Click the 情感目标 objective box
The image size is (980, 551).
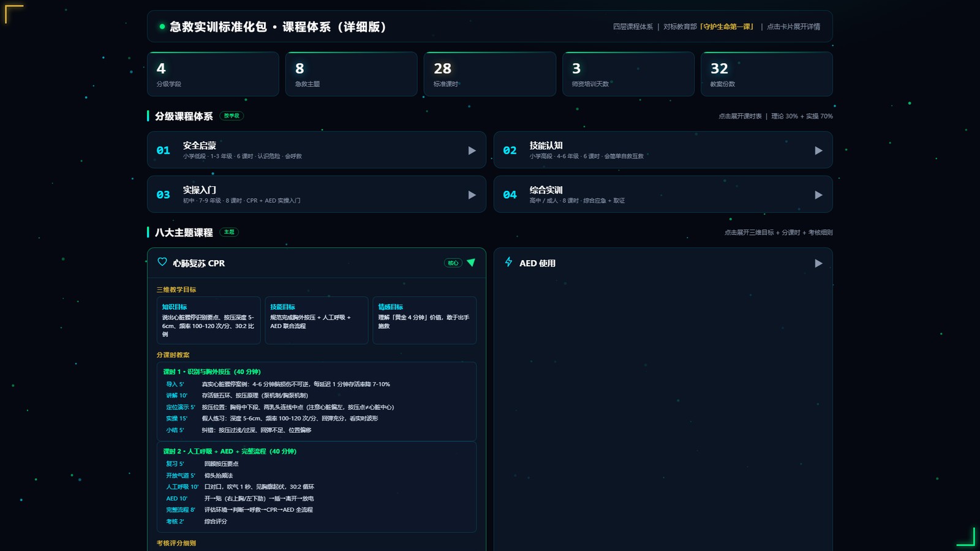(x=424, y=321)
